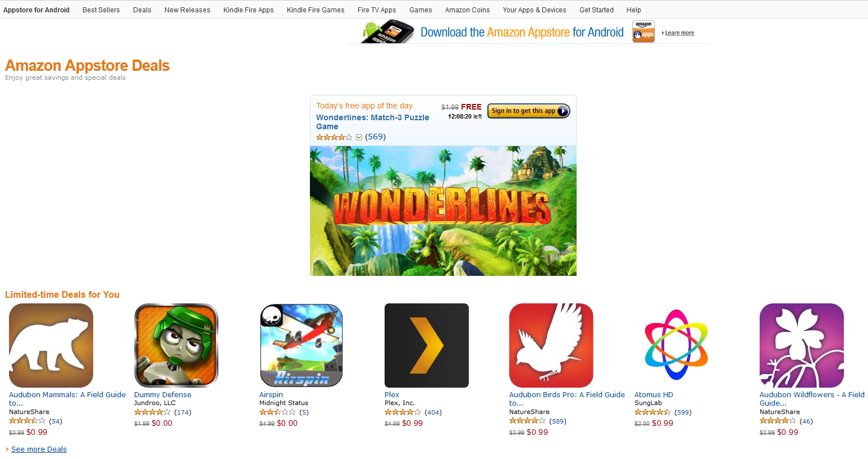Go to Kindle Fire Games tab
The height and width of the screenshot is (459, 868).
[x=316, y=10]
